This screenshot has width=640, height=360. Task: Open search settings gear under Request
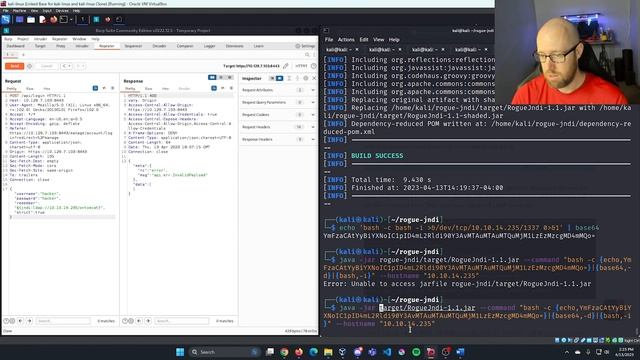(x=12, y=321)
